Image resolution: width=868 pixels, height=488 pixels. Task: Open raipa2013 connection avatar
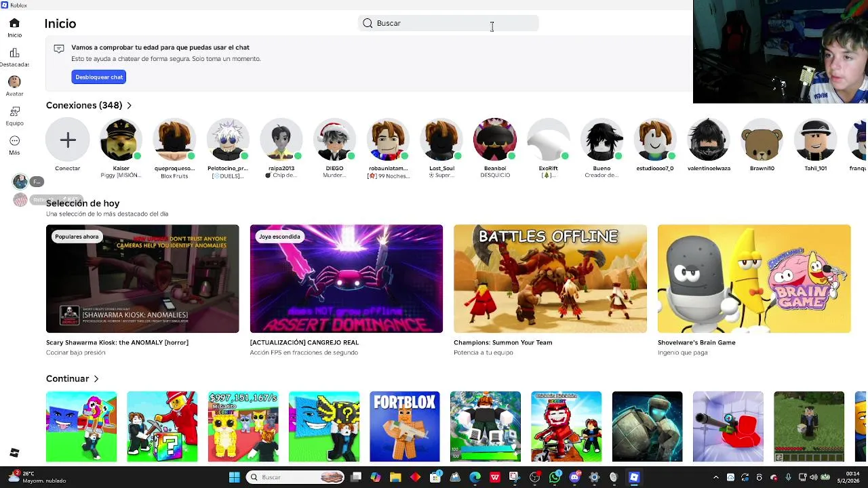281,140
